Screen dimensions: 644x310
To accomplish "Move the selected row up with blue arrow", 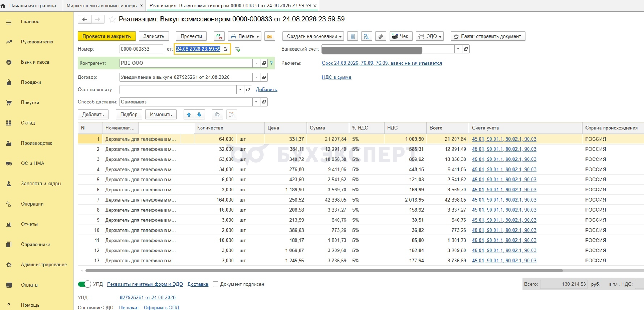I will point(189,115).
